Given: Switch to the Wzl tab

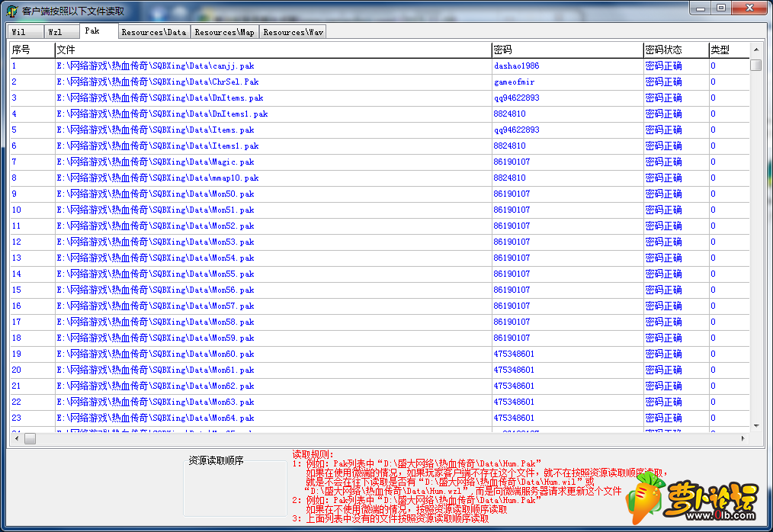Looking at the screenshot, I should (x=62, y=32).
